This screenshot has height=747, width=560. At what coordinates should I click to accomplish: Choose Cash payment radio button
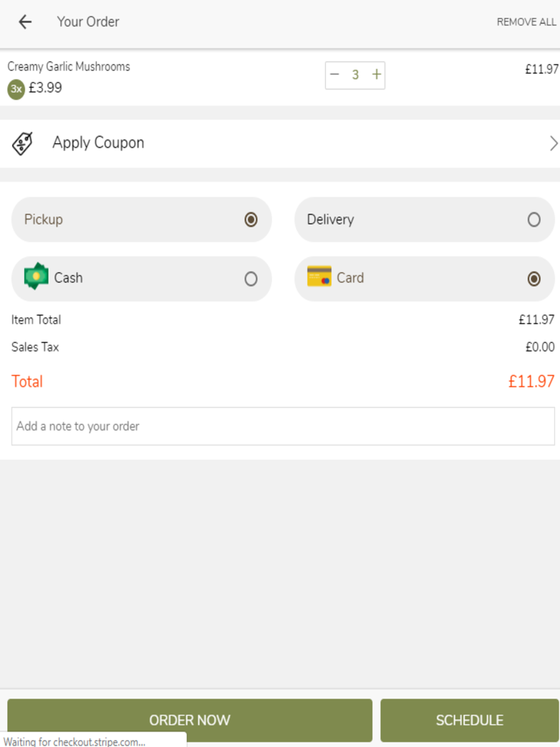click(251, 279)
